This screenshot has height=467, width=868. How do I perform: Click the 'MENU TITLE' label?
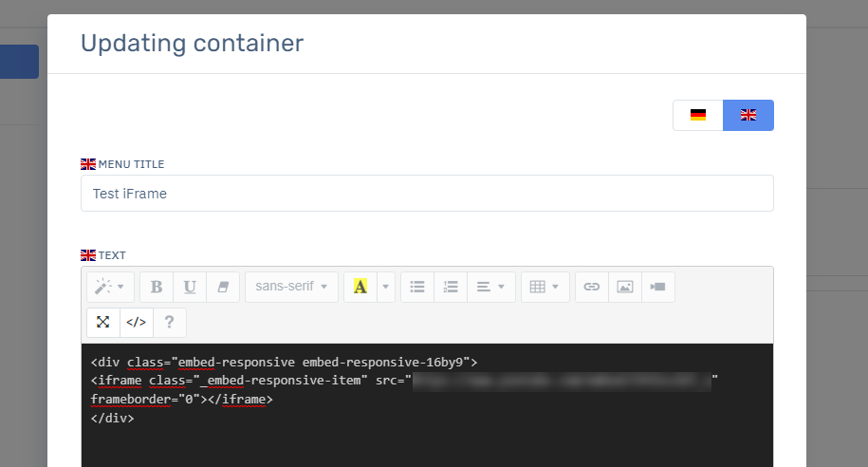(x=131, y=164)
